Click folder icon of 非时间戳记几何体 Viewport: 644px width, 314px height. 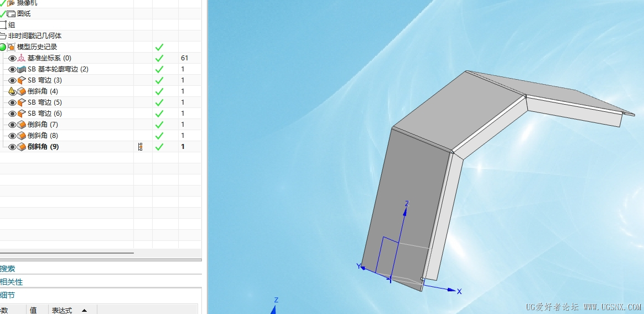tap(3, 36)
